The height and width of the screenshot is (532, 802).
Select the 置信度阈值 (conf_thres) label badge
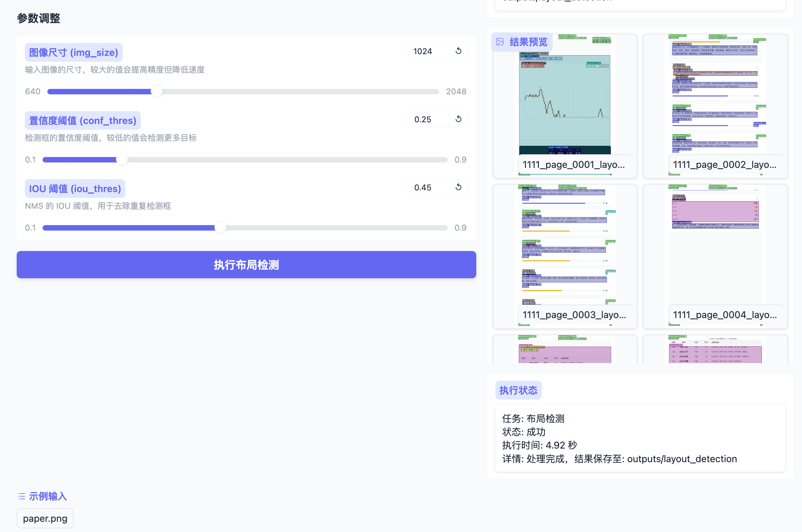pos(82,120)
